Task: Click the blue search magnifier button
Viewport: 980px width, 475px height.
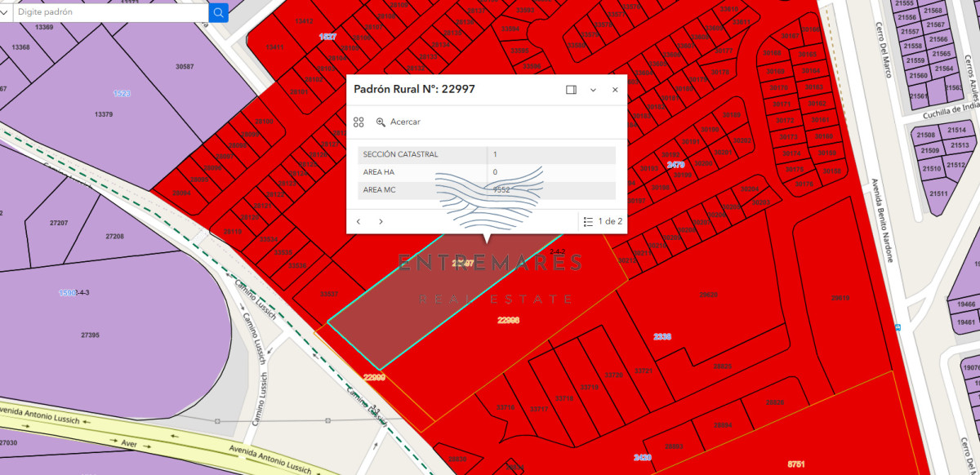Action: click(219, 12)
